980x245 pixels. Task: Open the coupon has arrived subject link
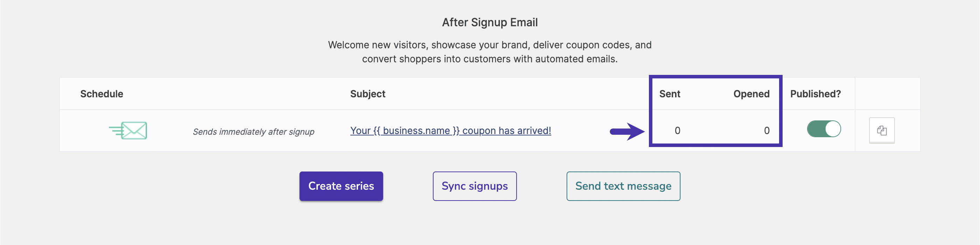coord(450,131)
